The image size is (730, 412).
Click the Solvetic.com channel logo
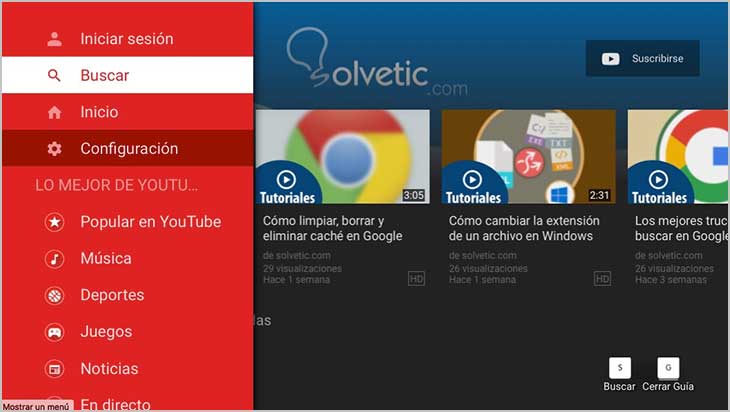[x=377, y=61]
